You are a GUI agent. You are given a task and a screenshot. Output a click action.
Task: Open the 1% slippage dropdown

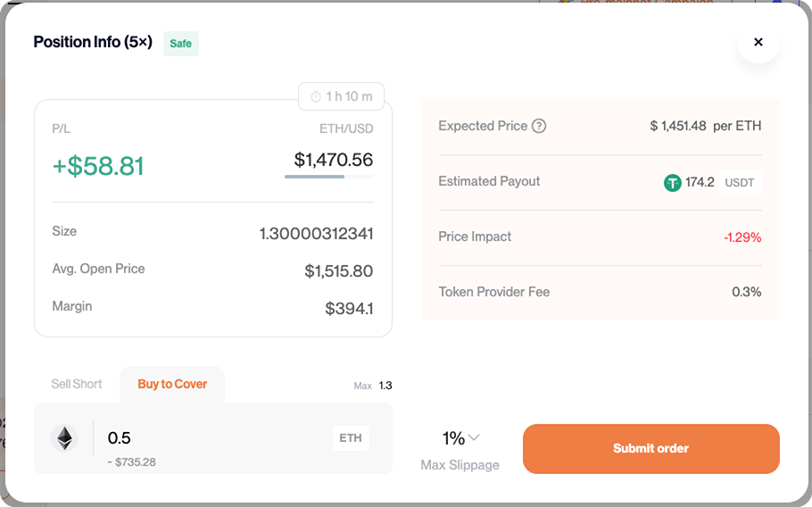(x=454, y=438)
